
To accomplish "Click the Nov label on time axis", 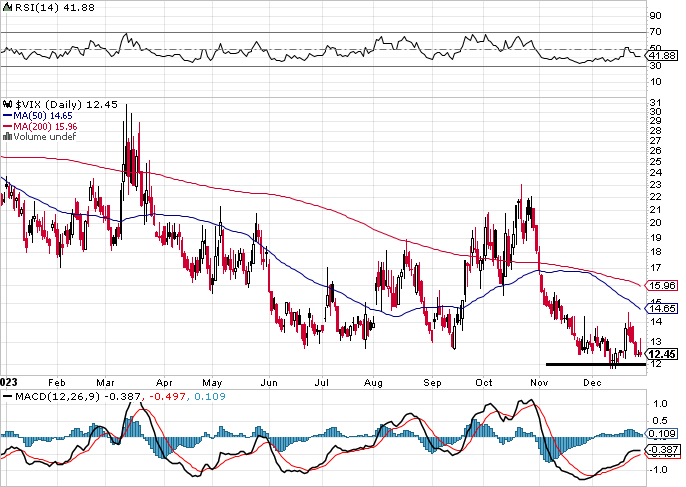I will click(539, 383).
